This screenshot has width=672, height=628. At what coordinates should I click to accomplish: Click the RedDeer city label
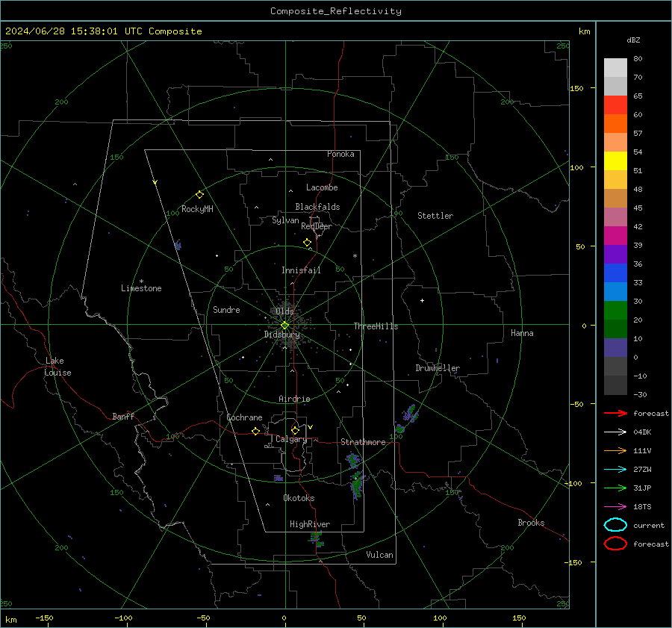(317, 226)
